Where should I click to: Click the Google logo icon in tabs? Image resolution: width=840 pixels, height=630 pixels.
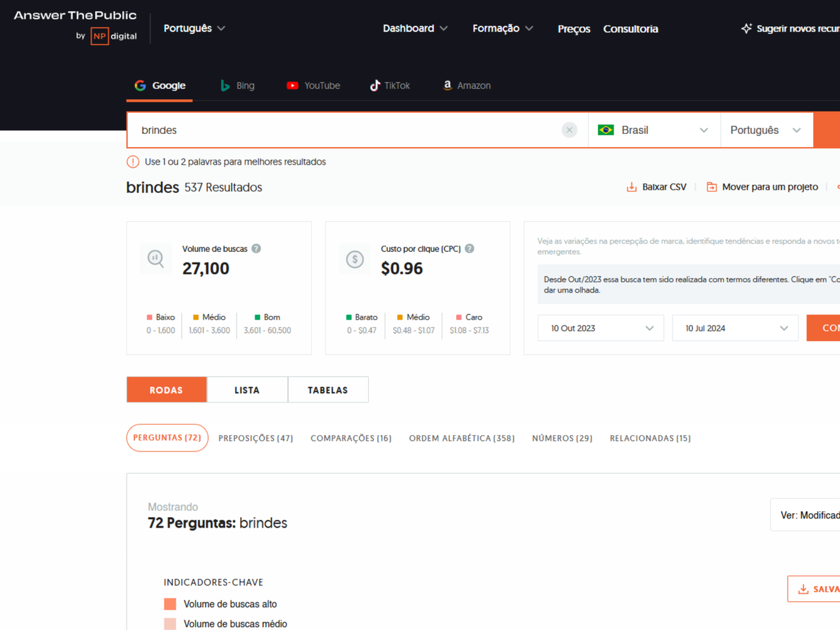(140, 85)
